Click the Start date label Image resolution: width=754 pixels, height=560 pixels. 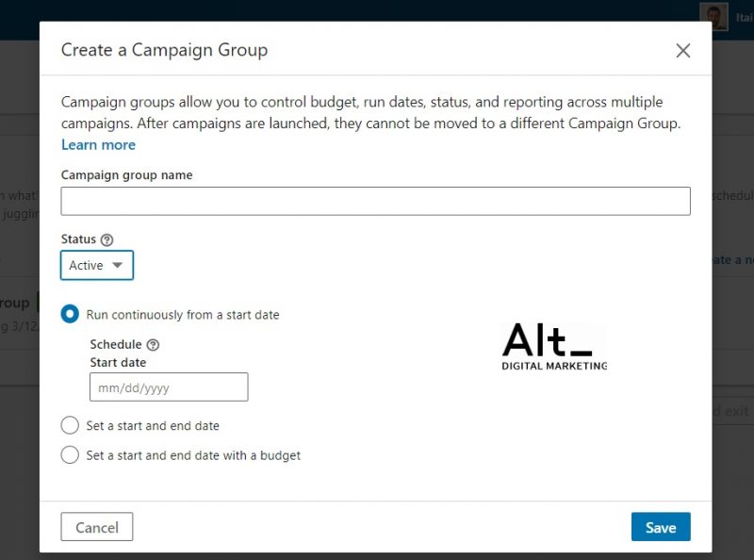point(118,362)
